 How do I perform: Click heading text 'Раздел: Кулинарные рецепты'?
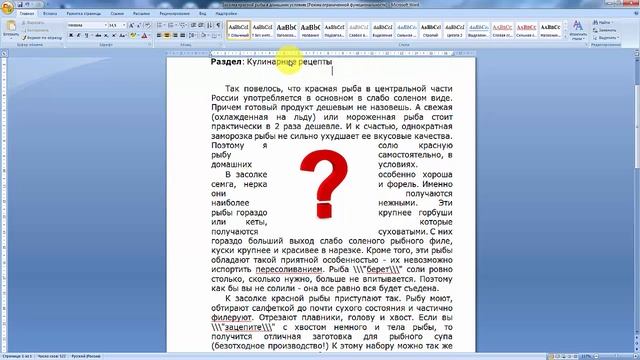[271, 62]
